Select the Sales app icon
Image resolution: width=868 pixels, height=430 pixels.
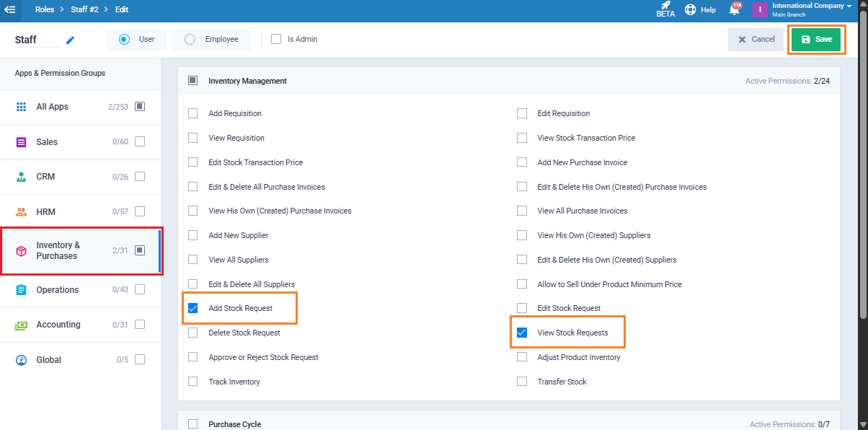22,142
